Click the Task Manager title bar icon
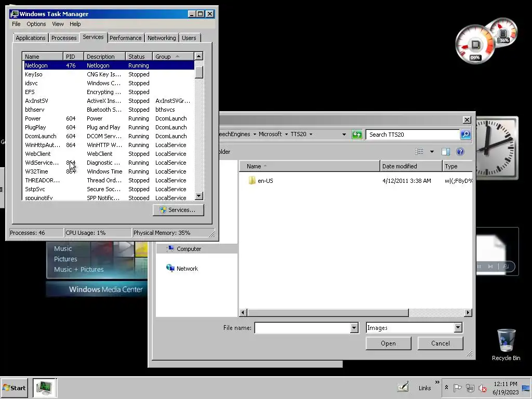 pos(14,14)
